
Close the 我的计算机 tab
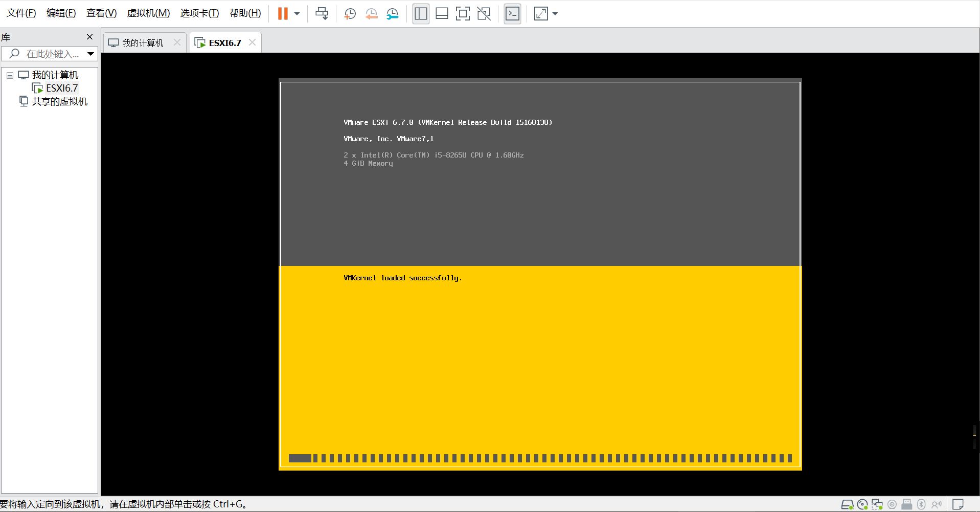177,42
